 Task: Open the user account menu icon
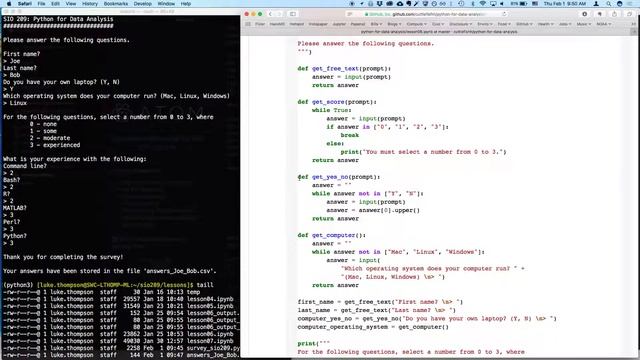pos(596,4)
